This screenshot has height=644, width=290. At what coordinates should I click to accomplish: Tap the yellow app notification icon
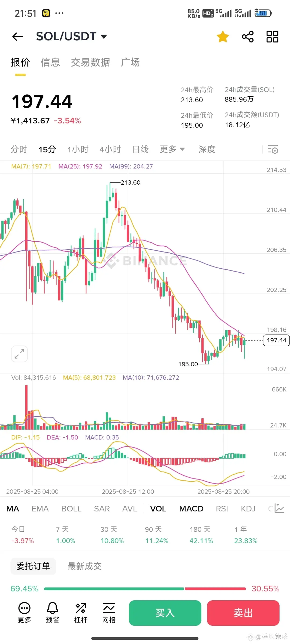(x=46, y=13)
